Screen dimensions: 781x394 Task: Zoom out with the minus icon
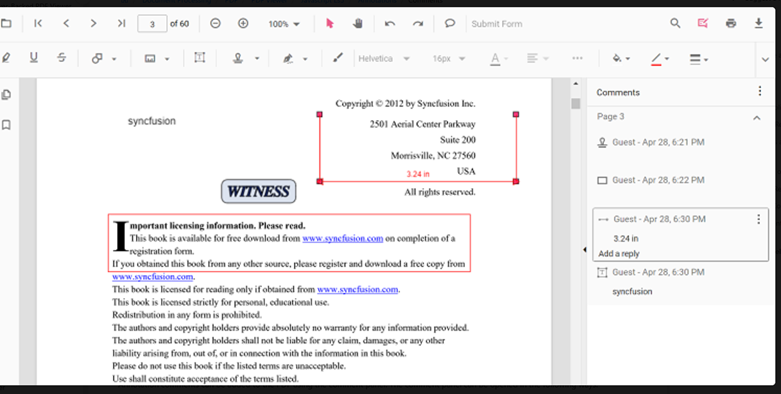[215, 23]
